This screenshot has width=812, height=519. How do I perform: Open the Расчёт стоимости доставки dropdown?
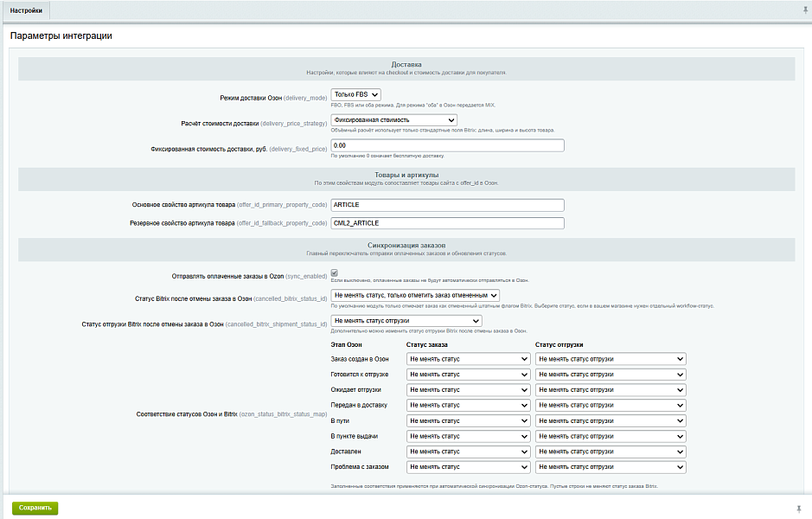click(x=394, y=120)
